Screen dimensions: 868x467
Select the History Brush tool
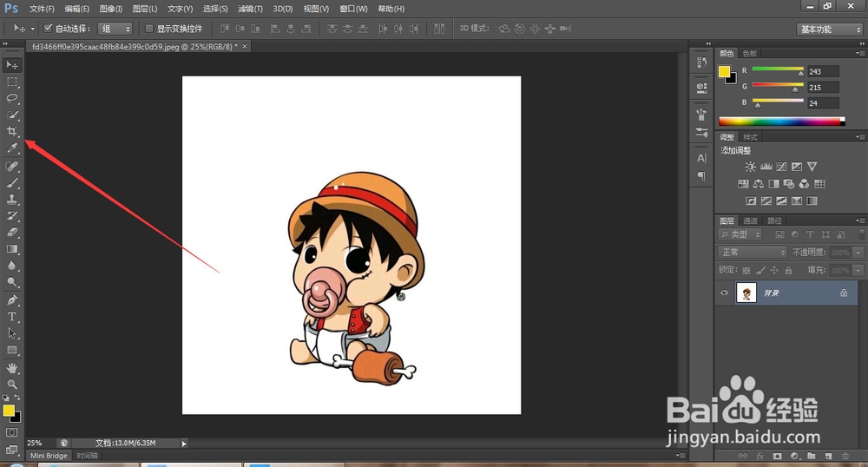click(x=11, y=216)
